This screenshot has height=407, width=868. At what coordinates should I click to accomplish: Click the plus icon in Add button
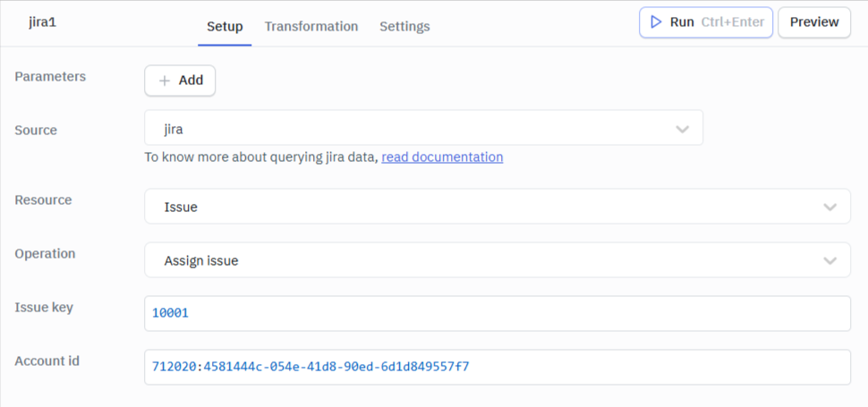(x=165, y=81)
